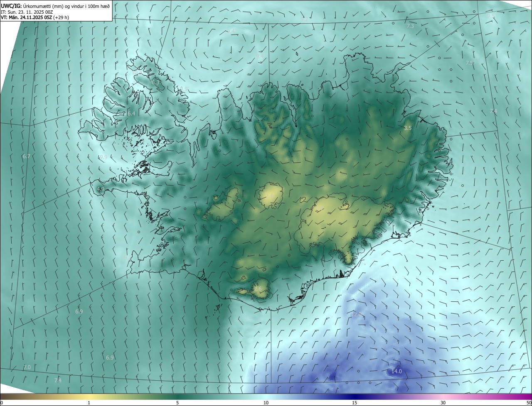This screenshot has width=532, height=406.
Task: Click the 15 tick label on the color scale
Action: click(355, 403)
